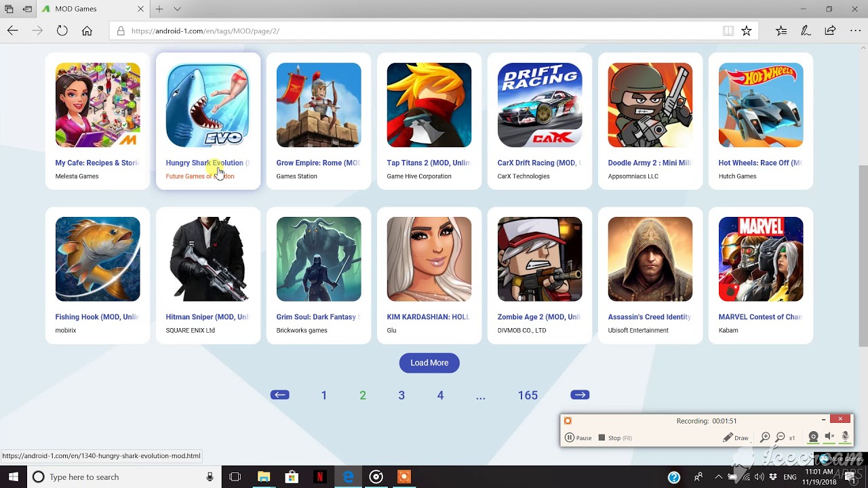Open File Explorer from taskbar

(x=263, y=477)
